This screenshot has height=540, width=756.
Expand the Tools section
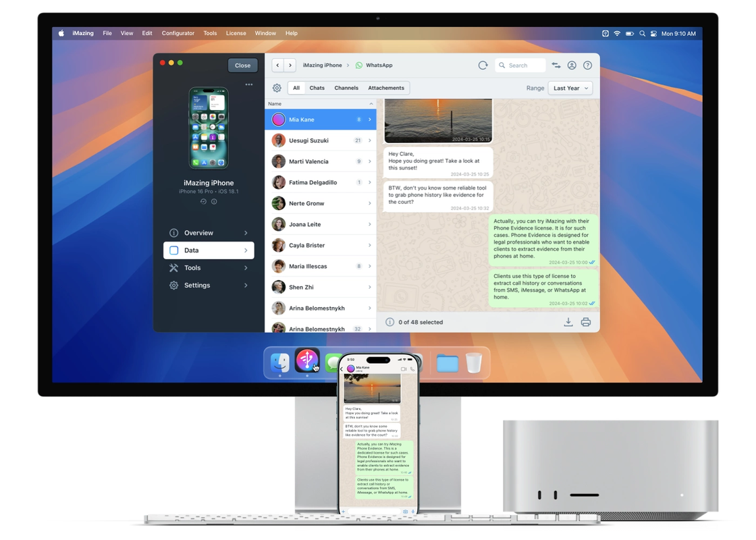click(x=209, y=267)
